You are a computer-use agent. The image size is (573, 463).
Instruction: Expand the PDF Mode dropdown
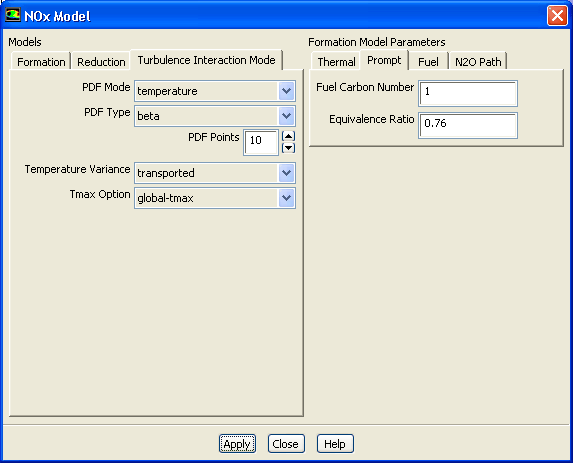[286, 91]
